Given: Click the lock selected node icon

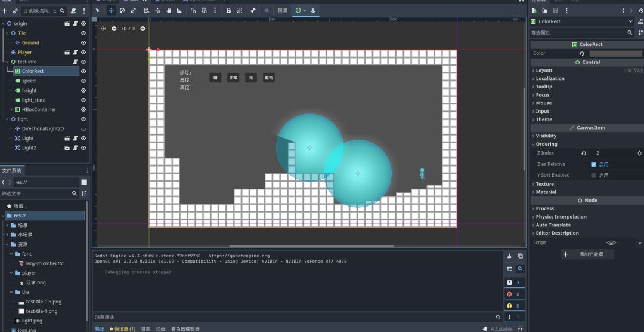Looking at the screenshot, I should point(228,10).
